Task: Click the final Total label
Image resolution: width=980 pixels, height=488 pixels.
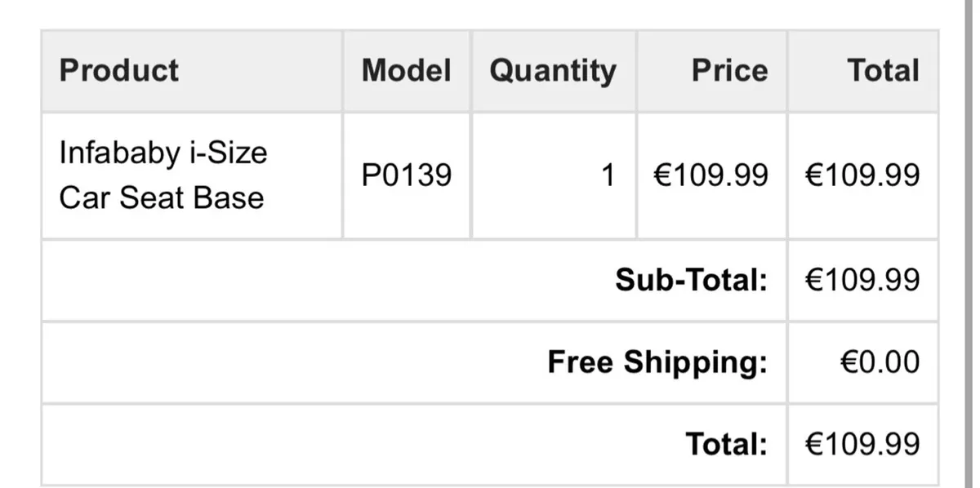Action: click(726, 444)
